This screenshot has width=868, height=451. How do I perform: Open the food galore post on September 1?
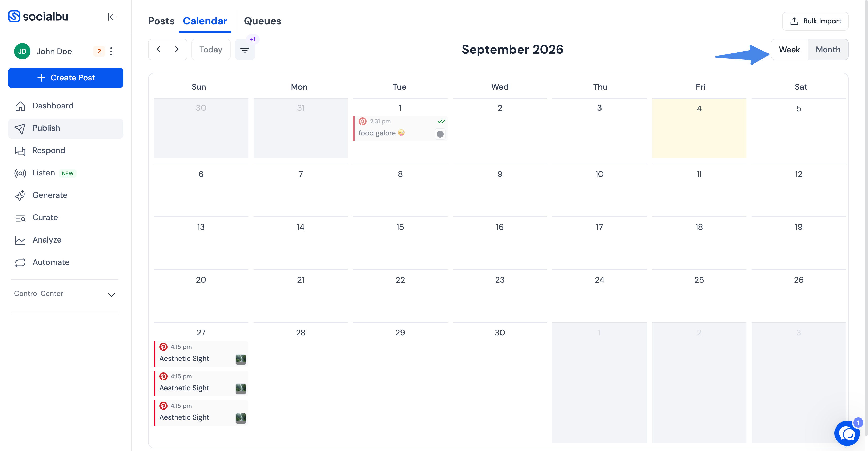click(x=400, y=128)
